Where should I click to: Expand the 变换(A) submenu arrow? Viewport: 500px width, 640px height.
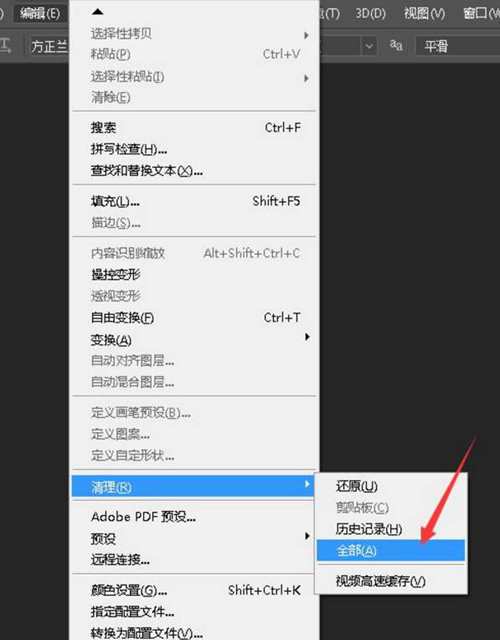[x=307, y=337]
